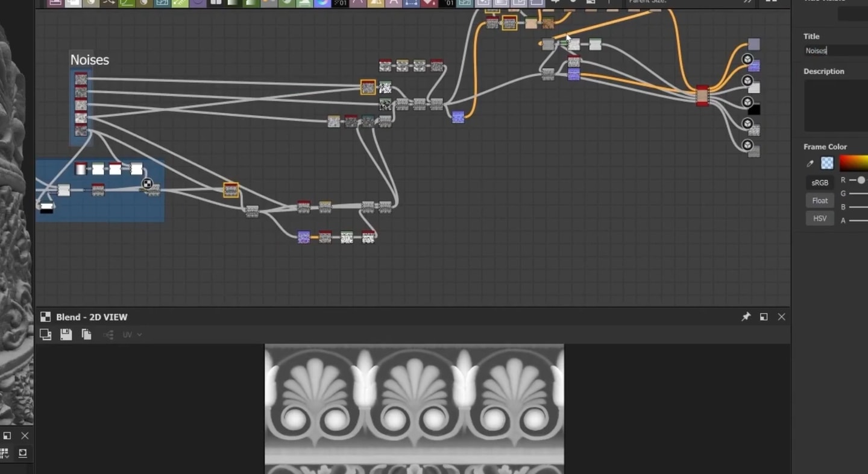
Task: Pick a frame color with the eyedropper
Action: click(x=810, y=163)
